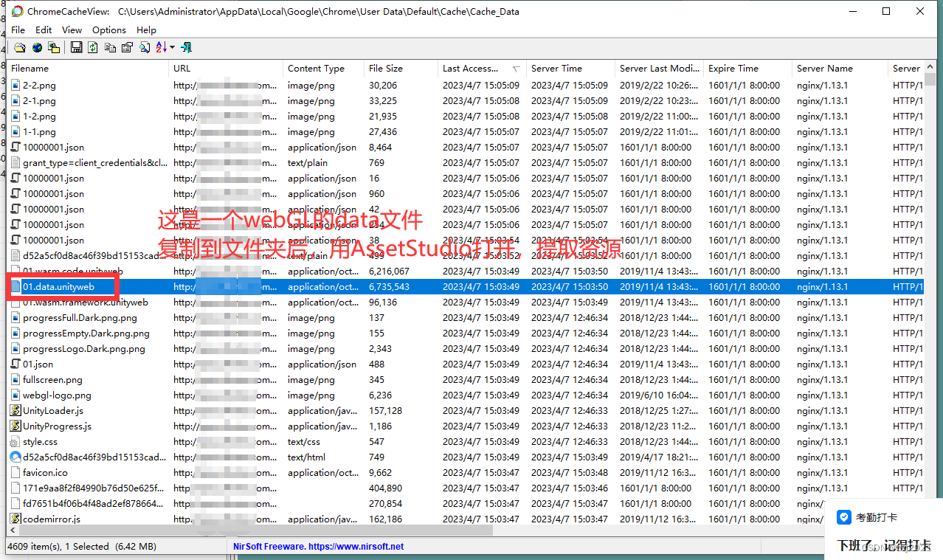Click the Open Selected Cache File toolbar icon
The width and height of the screenshot is (943, 560).
click(19, 47)
